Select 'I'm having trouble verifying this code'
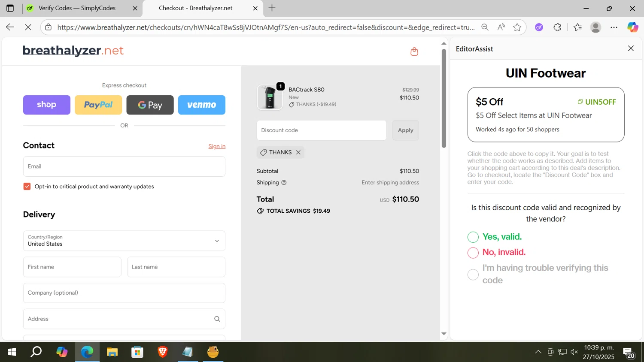Viewport: 644px width, 362px height. [473, 275]
